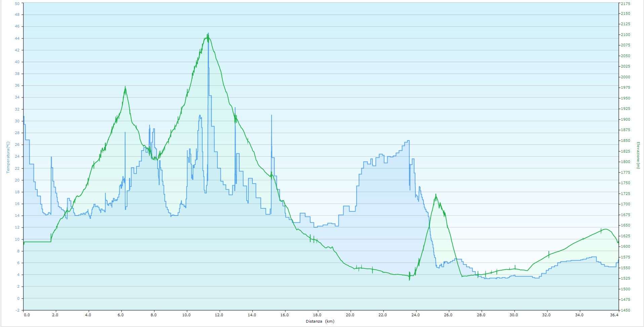Click the -2 tick on temperature axis

17,310
